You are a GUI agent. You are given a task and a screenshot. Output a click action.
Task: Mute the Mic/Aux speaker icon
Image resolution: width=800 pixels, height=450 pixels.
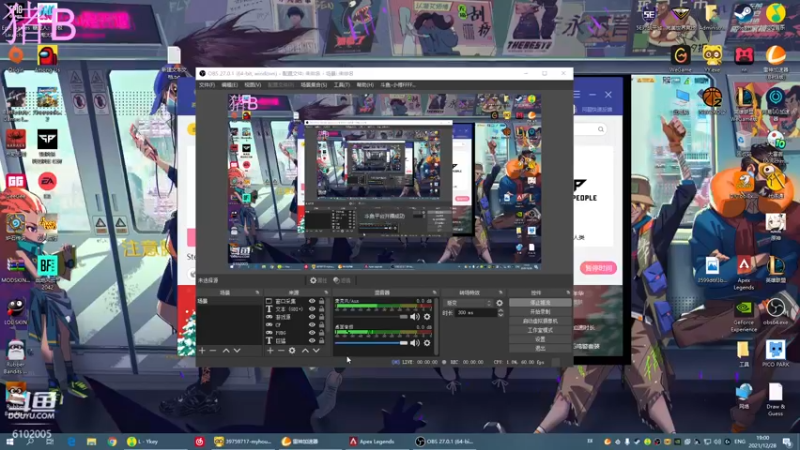[415, 317]
